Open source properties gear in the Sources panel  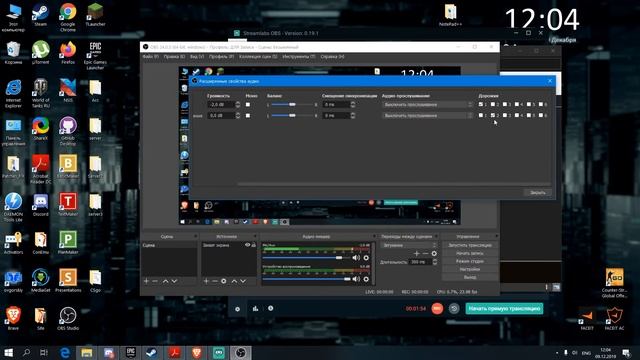point(224,281)
